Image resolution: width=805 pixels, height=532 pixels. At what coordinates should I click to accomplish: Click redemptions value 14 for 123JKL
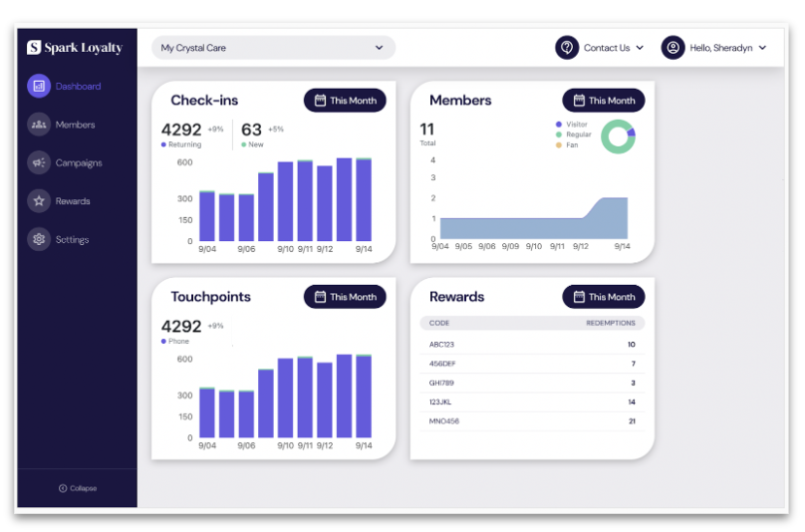click(x=632, y=402)
